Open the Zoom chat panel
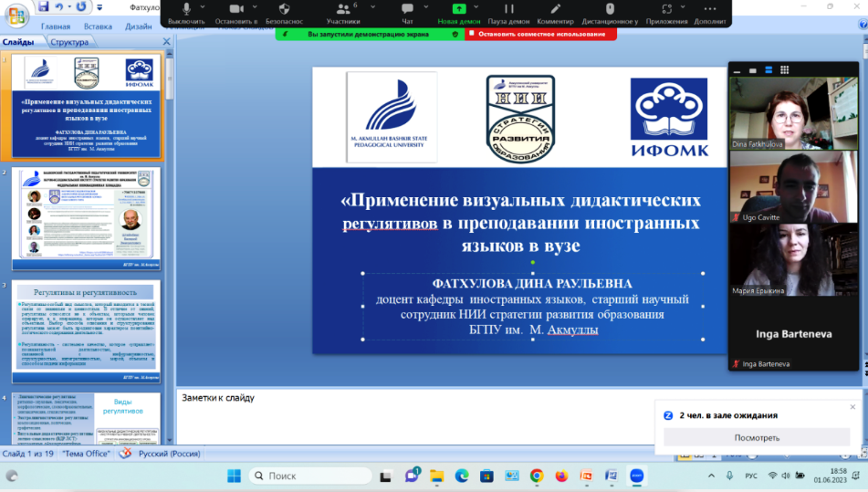This screenshot has height=492, width=868. 407,9
